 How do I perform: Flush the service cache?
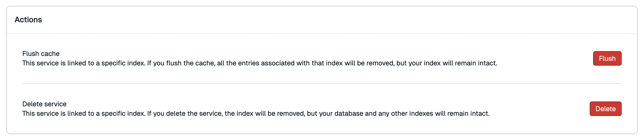point(607,58)
